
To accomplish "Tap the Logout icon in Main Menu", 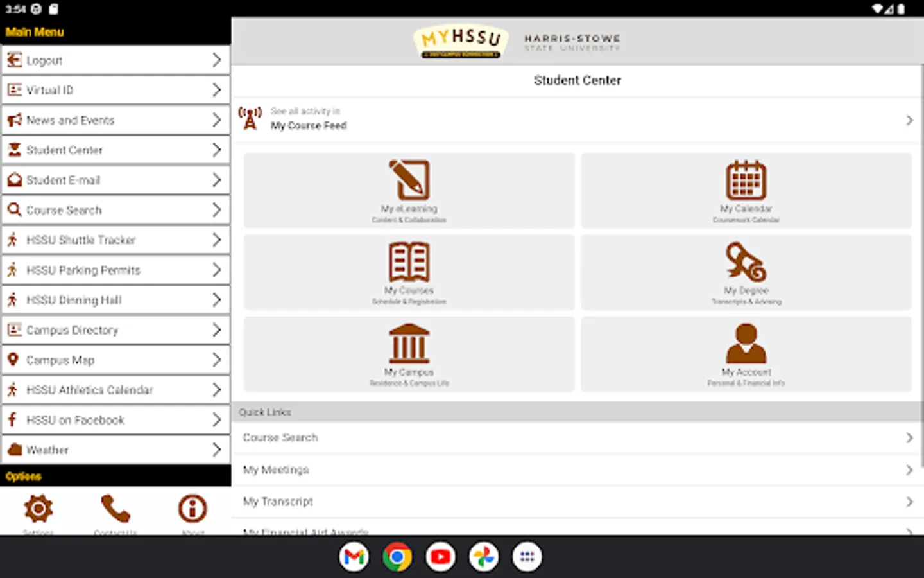I will click(14, 60).
